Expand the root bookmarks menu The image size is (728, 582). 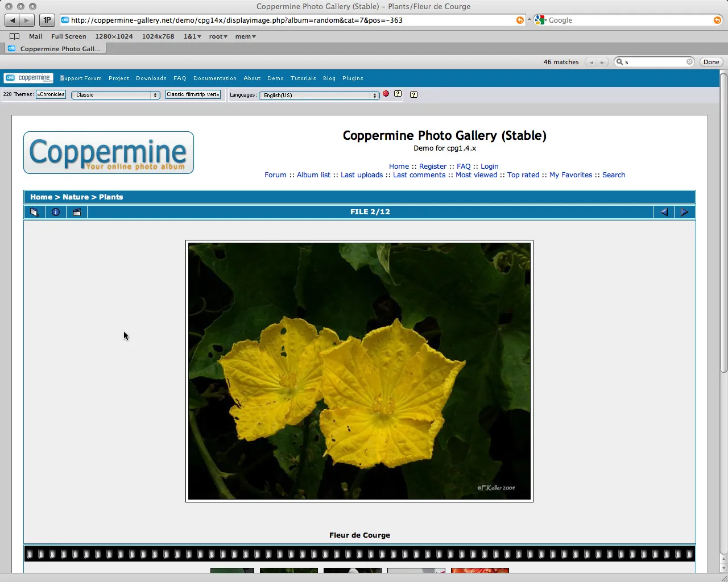pyautogui.click(x=218, y=36)
